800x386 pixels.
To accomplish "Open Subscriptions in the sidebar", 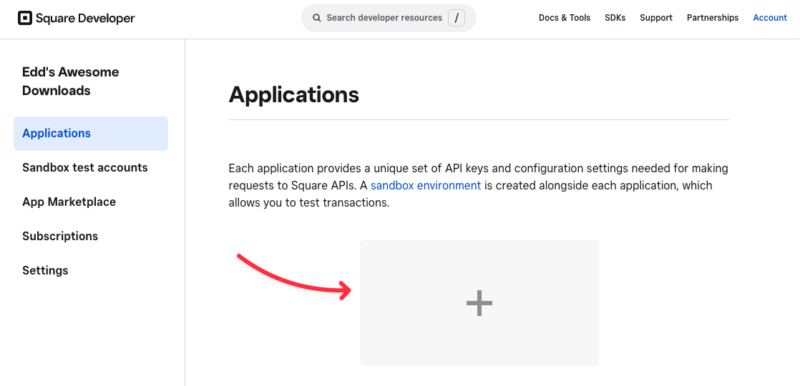I will coord(60,236).
